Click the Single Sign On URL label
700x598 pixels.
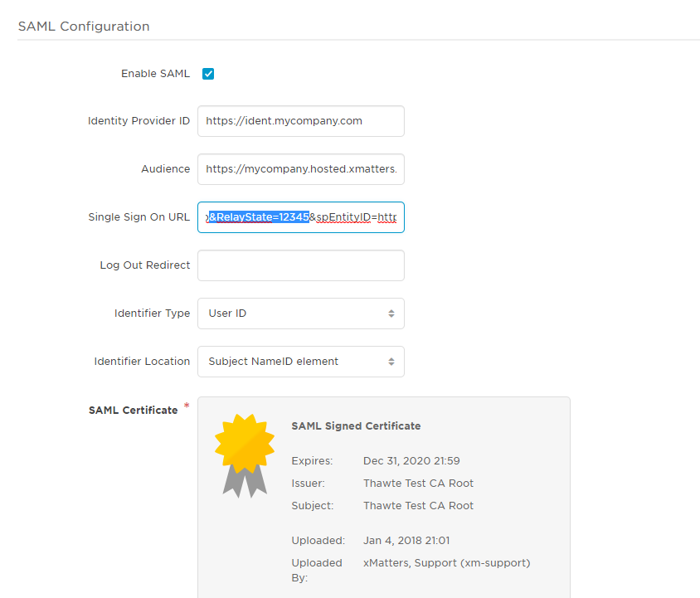pos(139,217)
